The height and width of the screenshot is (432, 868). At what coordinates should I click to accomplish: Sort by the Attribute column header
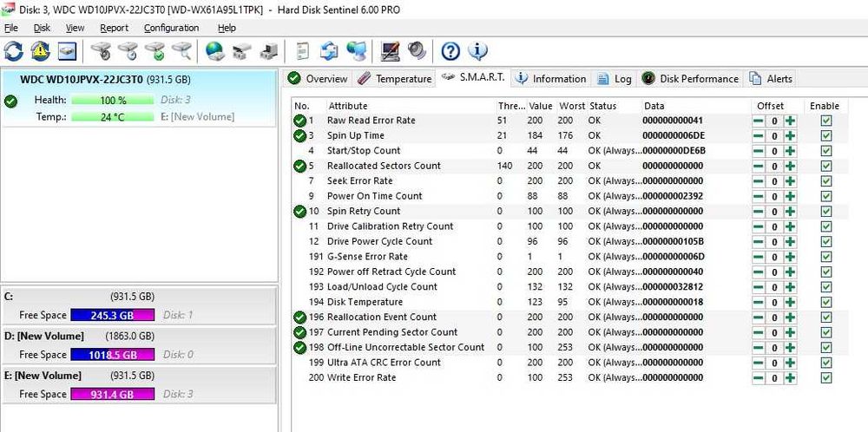click(411, 106)
